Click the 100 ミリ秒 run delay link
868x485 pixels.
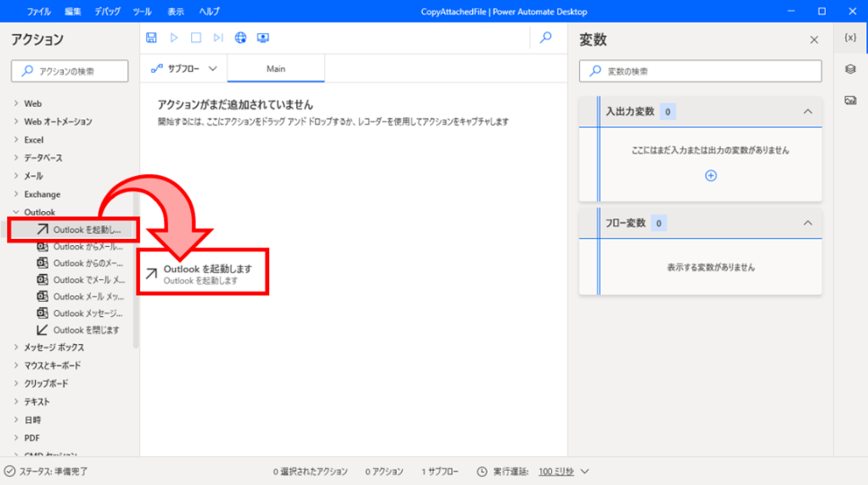click(x=556, y=471)
